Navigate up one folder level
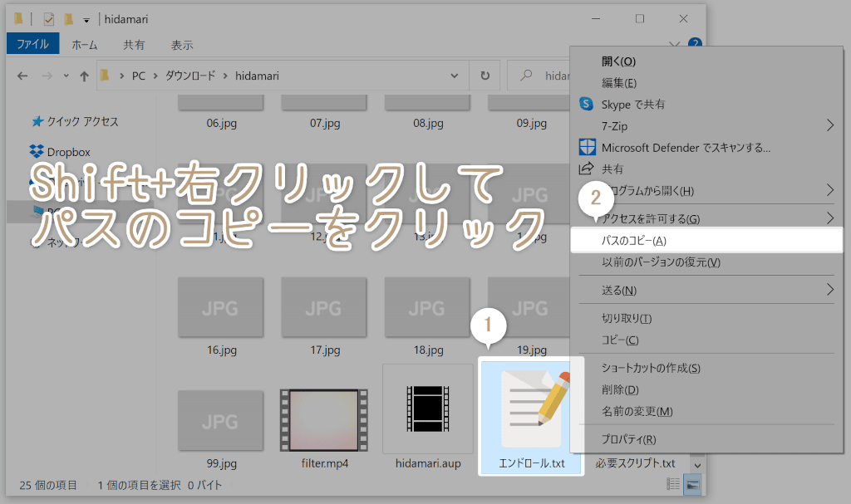This screenshot has width=851, height=504. [x=85, y=76]
